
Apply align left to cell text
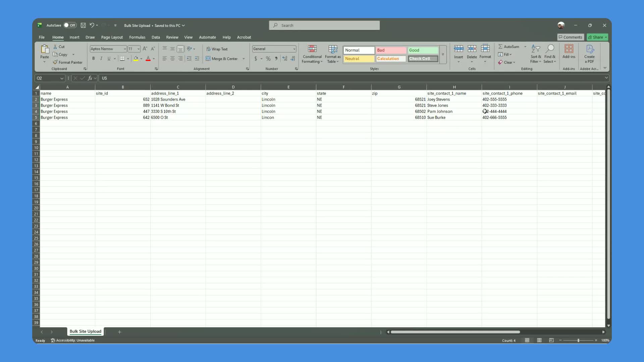[165, 59]
